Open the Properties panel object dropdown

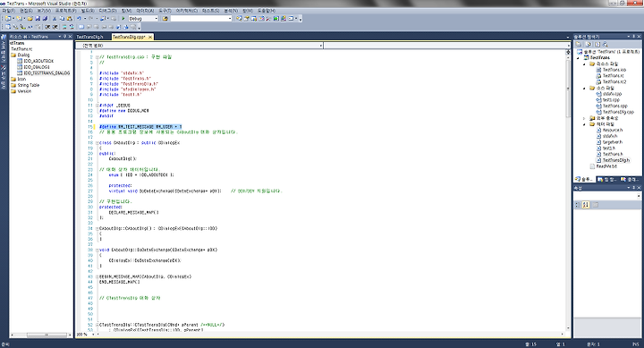pyautogui.click(x=639, y=197)
